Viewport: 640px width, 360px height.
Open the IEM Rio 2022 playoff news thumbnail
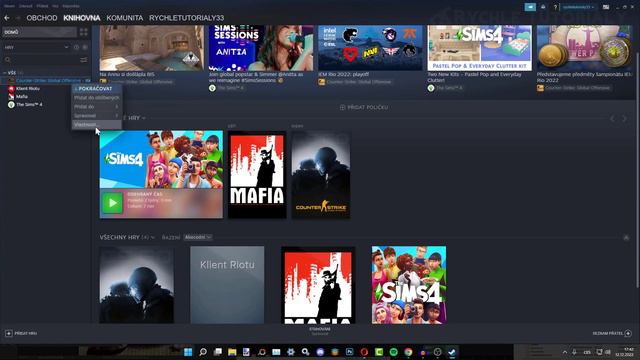pos(370,48)
